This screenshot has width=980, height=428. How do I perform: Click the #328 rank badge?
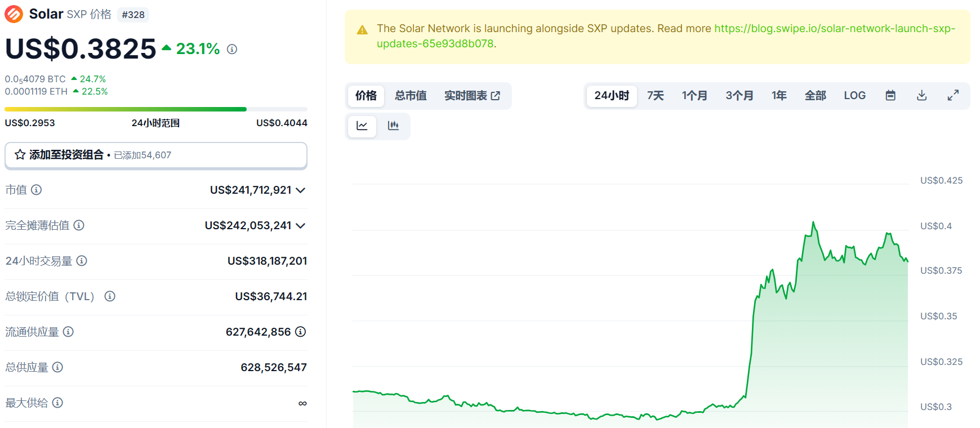[x=133, y=15]
